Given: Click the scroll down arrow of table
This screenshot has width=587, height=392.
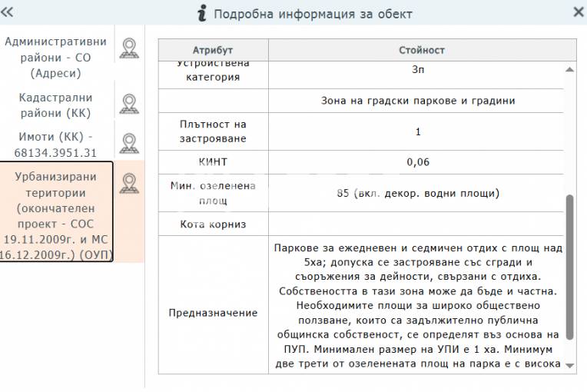Looking at the screenshot, I should [x=570, y=366].
